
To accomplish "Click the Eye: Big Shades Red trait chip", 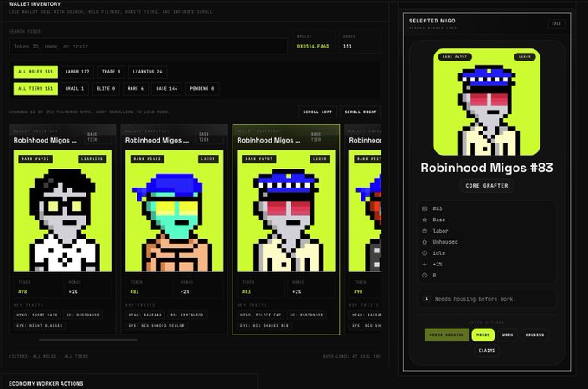I will point(265,326).
